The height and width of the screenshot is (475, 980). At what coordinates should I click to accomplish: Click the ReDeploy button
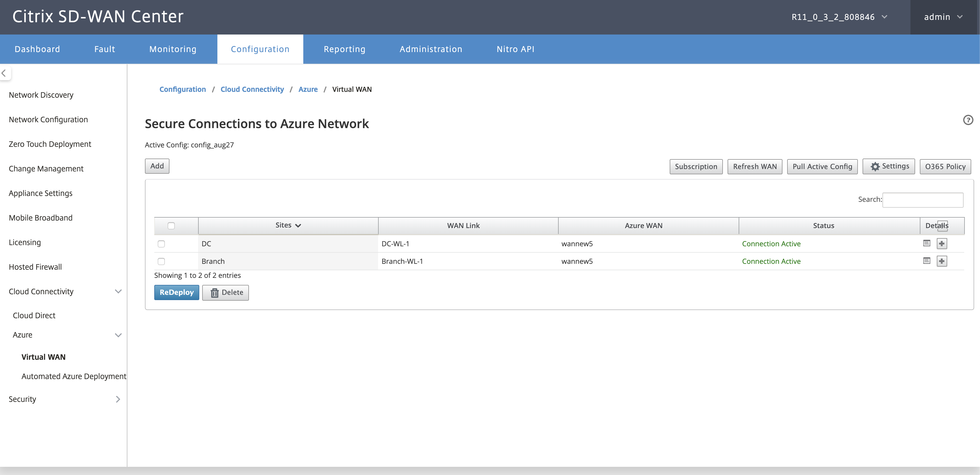(176, 292)
